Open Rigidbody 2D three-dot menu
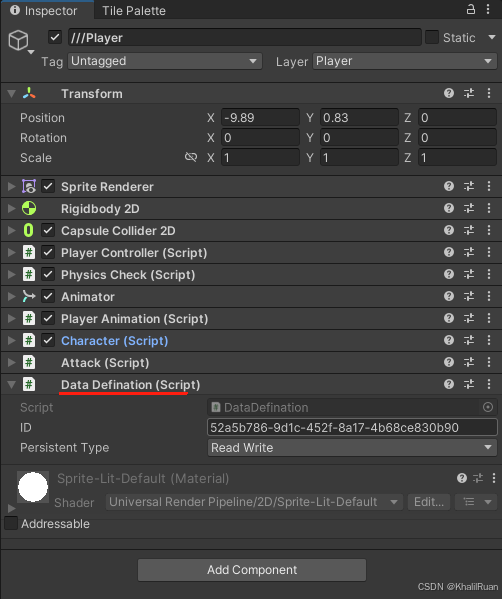502x599 pixels. 489,209
